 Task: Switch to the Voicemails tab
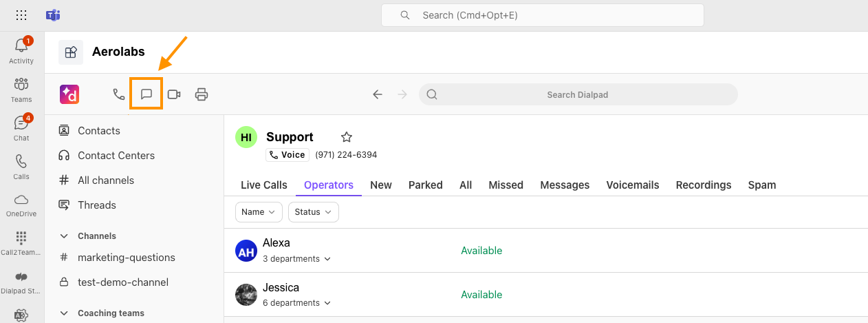(633, 185)
